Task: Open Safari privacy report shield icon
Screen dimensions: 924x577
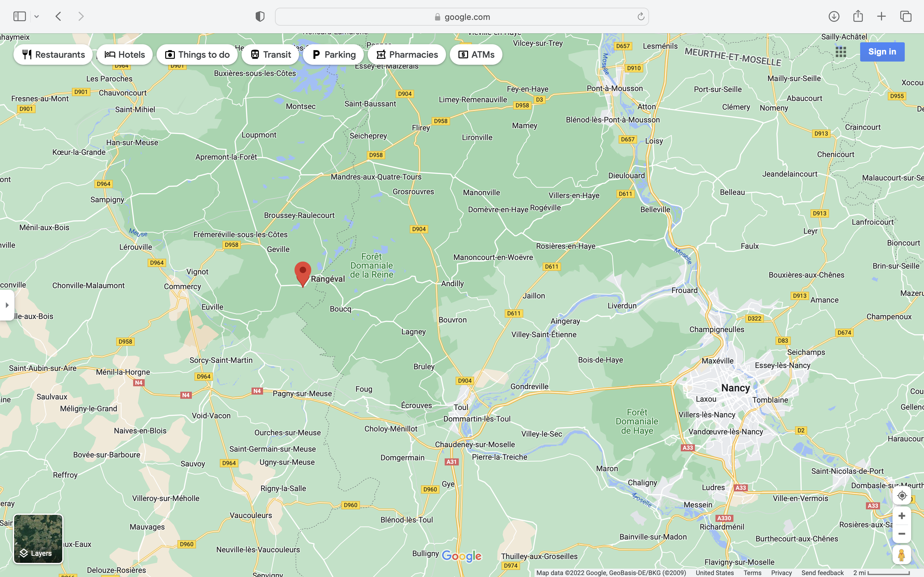Action: pyautogui.click(x=260, y=16)
